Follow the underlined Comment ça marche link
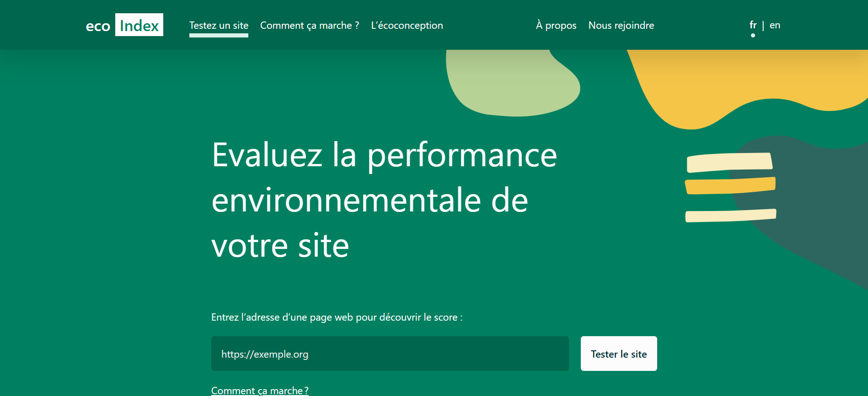Image resolution: width=868 pixels, height=396 pixels. click(x=259, y=391)
